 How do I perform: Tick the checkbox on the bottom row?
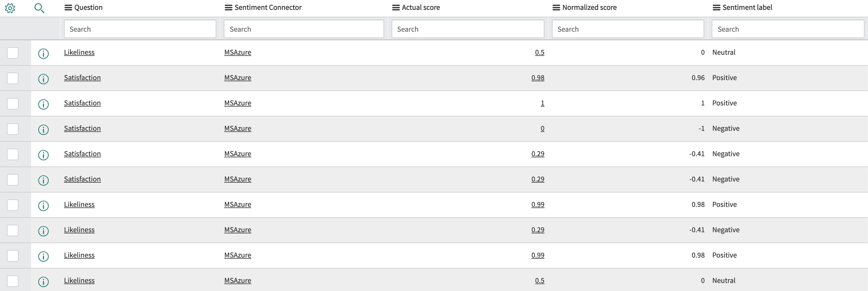pos(12,281)
